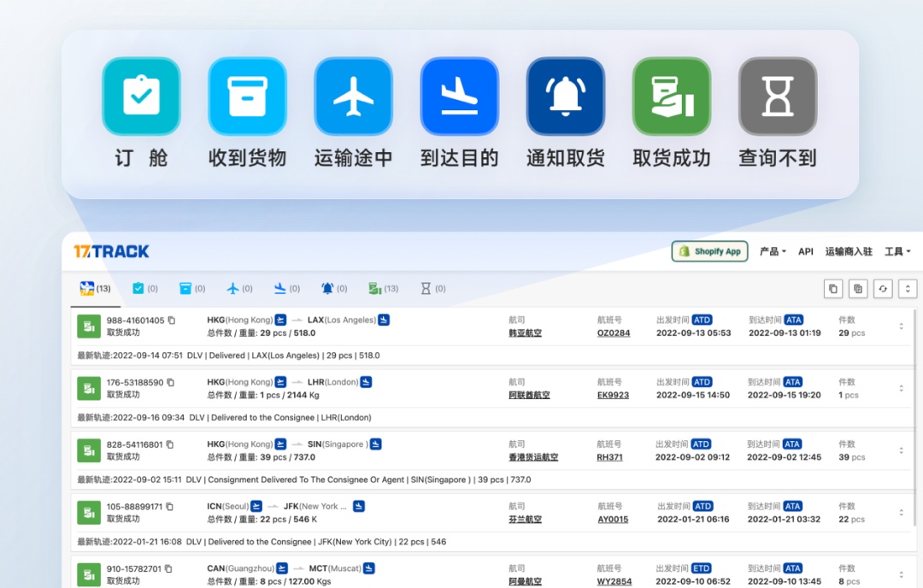Expand the 工具 dropdown menu

coord(897,251)
